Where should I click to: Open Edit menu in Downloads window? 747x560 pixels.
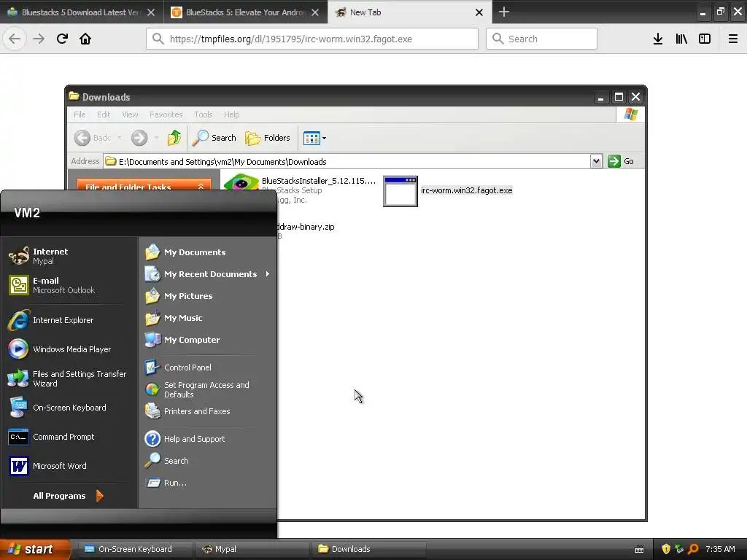click(104, 114)
